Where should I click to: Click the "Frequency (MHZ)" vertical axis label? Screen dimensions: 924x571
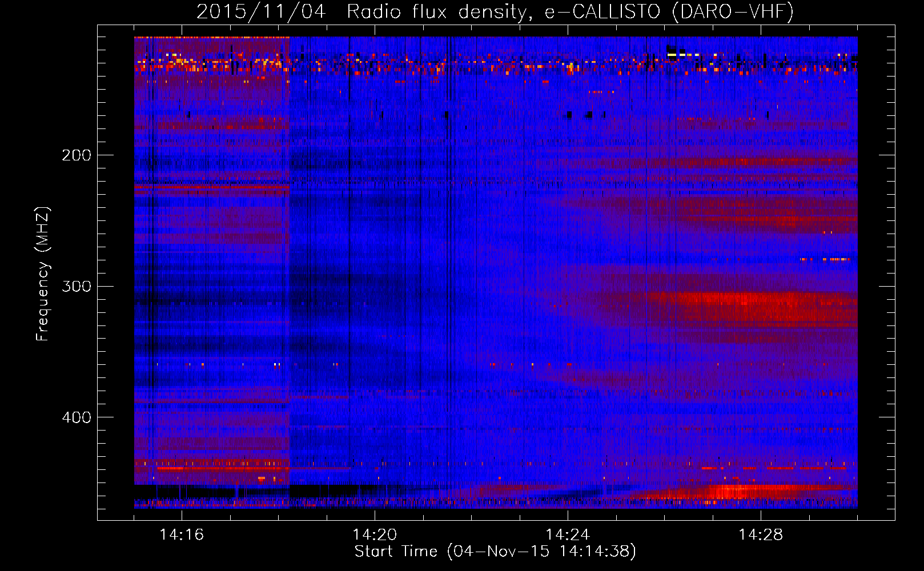43,274
